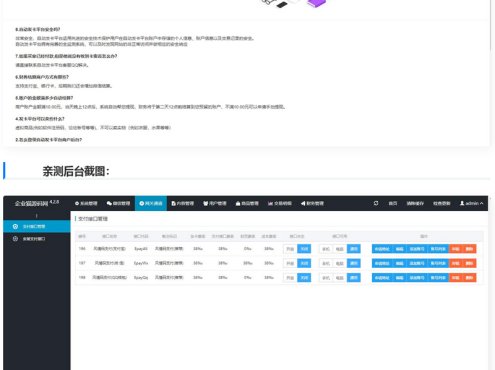Choose 电脑 availability for SpayWx row 197
Viewport: 495px width, 370px height.
(340, 263)
